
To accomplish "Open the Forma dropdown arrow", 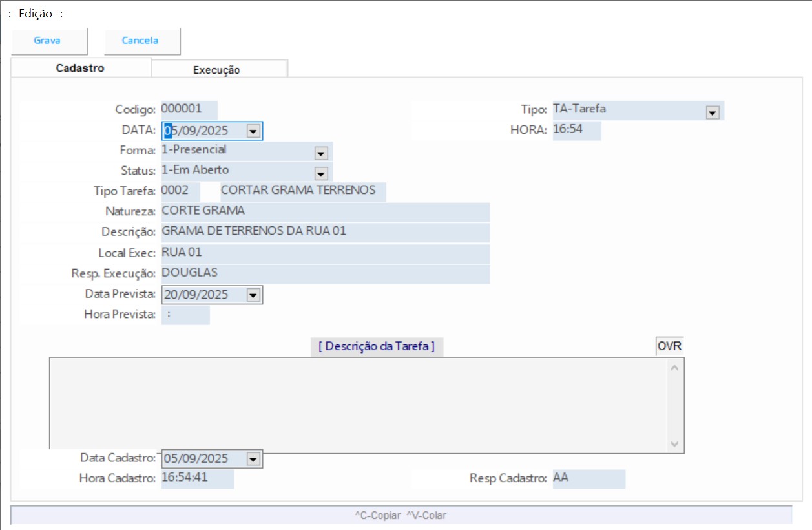I will pyautogui.click(x=320, y=153).
